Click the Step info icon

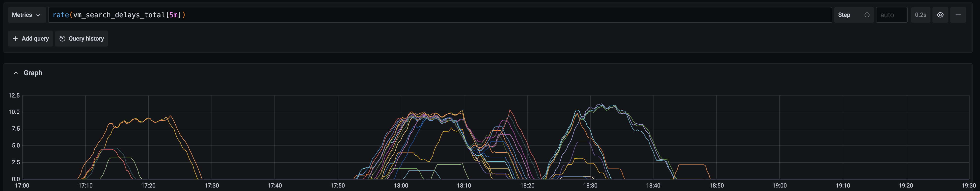(x=867, y=15)
